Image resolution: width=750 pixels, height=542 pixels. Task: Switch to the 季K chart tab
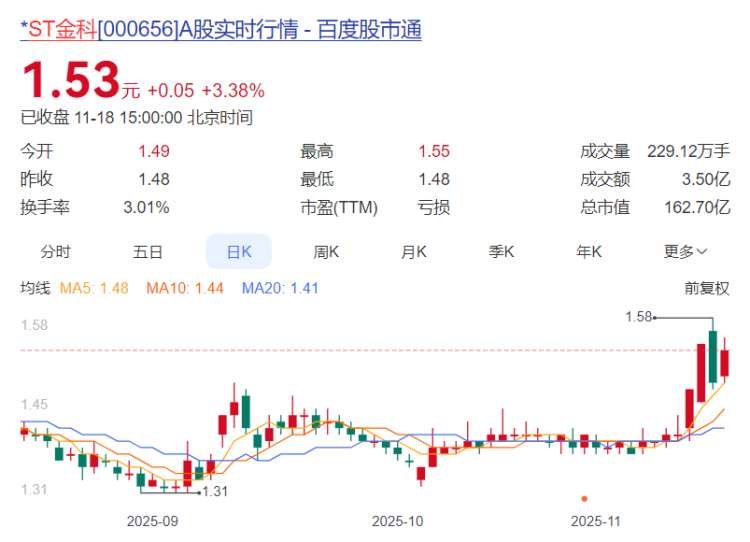501,252
